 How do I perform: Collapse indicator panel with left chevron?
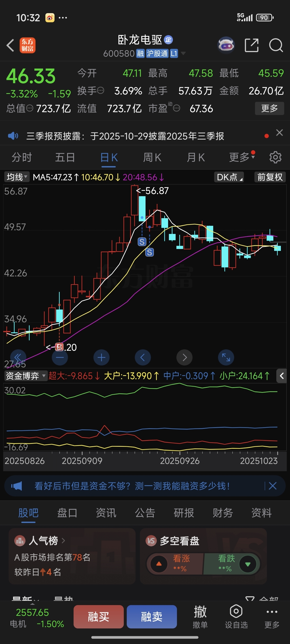click(282, 376)
